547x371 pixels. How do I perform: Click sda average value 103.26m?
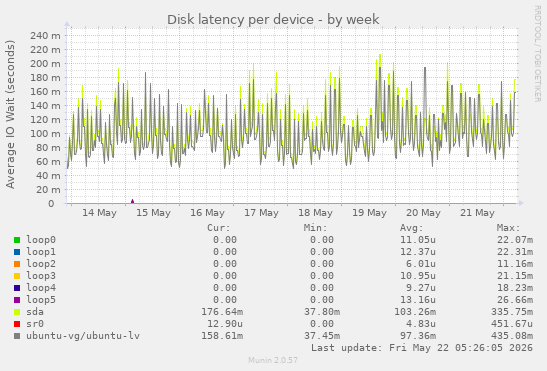(x=415, y=312)
